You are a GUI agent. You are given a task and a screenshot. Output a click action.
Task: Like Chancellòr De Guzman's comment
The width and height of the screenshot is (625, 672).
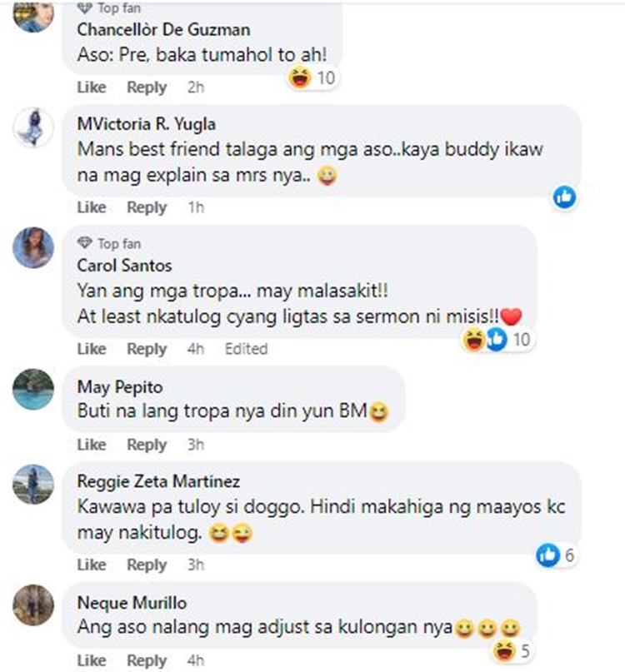[x=92, y=87]
